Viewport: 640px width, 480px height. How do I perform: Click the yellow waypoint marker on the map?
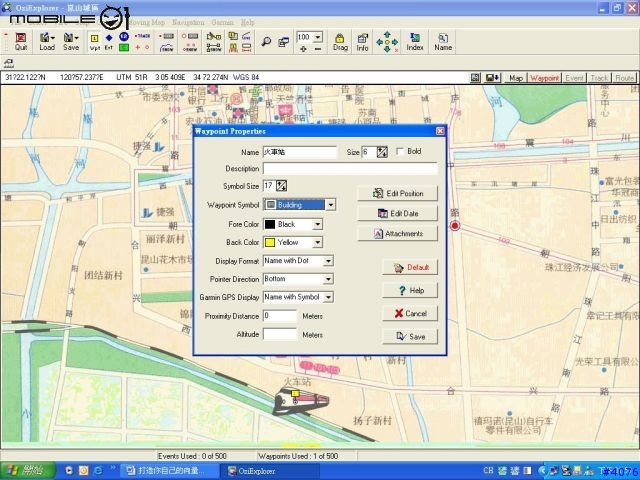pos(295,393)
